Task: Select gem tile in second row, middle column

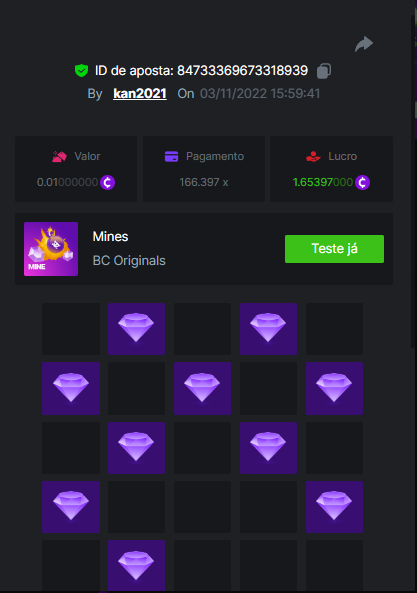Action: 202,388
